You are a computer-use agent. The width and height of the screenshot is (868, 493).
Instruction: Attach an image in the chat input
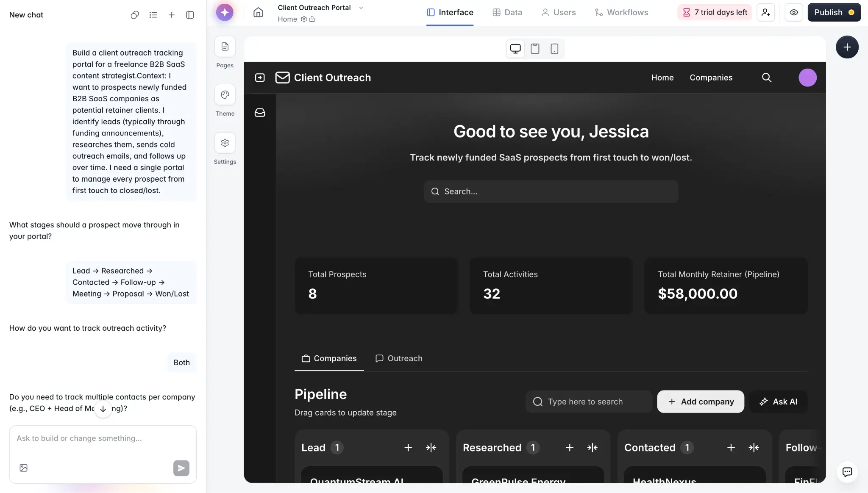click(23, 468)
